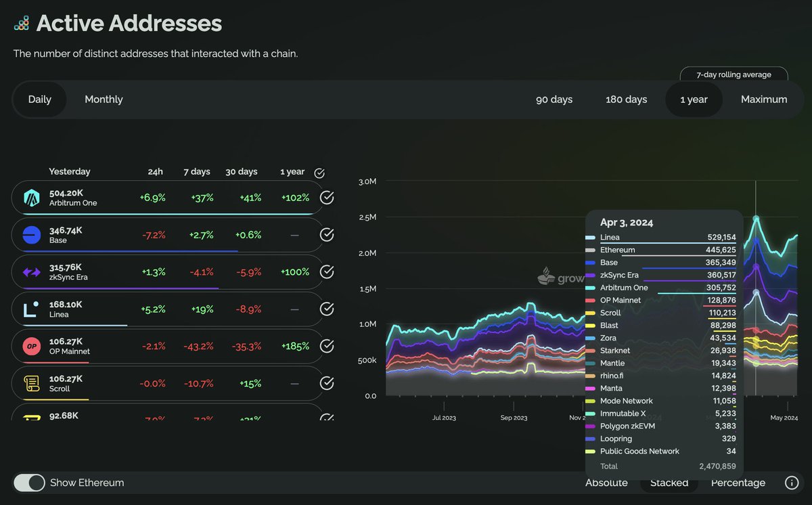Turn off the Show Ethereum switch

coord(29,483)
